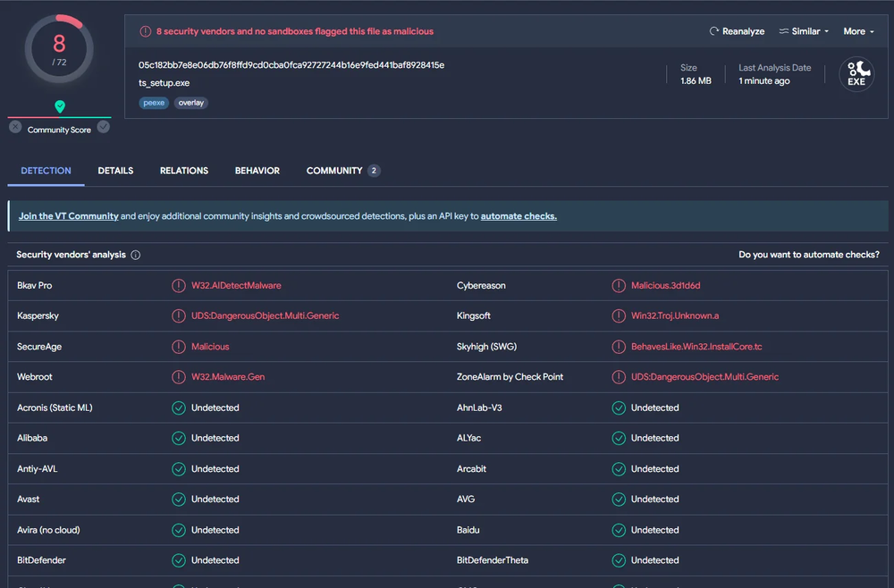This screenshot has height=588, width=894.
Task: Open the Similar dropdown menu
Action: pos(804,31)
